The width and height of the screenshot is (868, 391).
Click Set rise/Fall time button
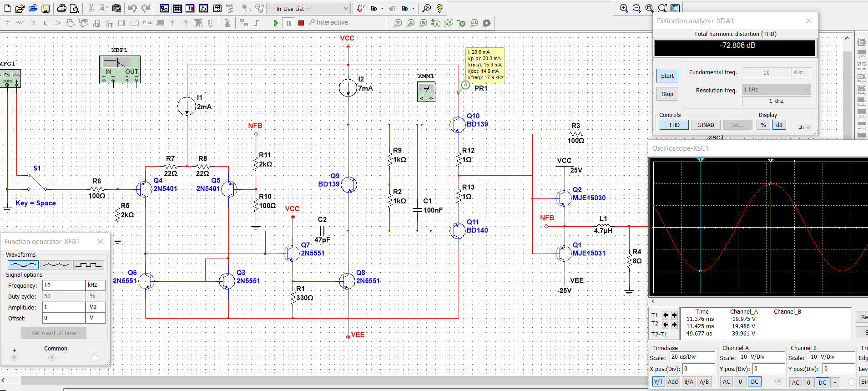coord(54,333)
